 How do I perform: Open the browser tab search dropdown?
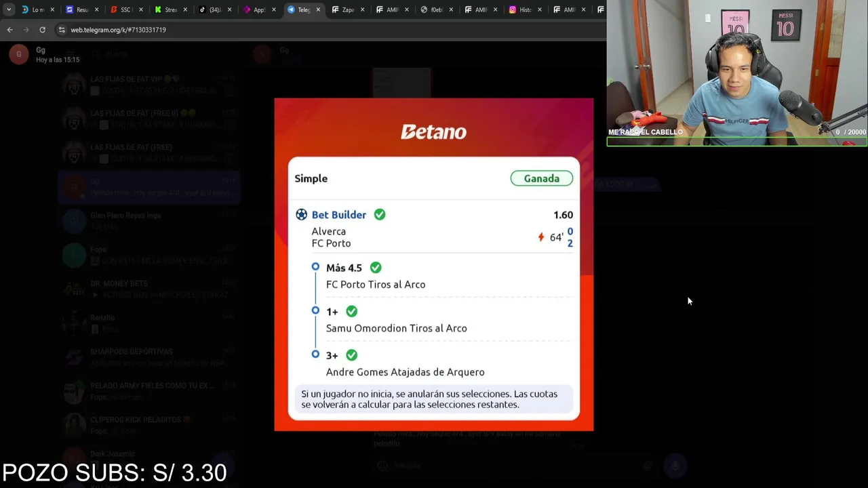coord(9,9)
